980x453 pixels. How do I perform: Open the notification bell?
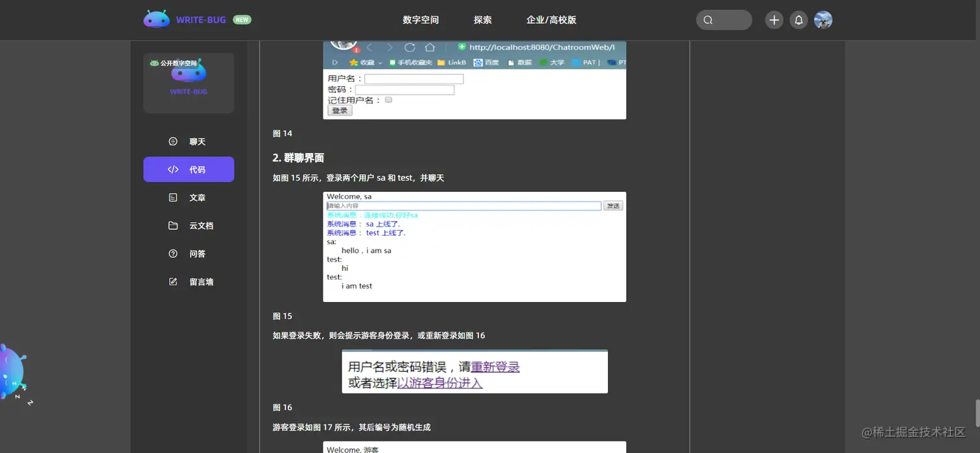pos(798,19)
